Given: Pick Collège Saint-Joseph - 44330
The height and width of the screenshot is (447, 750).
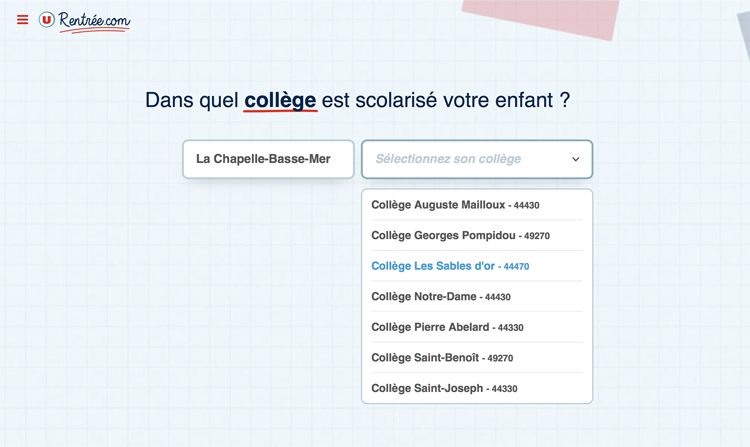Looking at the screenshot, I should coord(477,389).
